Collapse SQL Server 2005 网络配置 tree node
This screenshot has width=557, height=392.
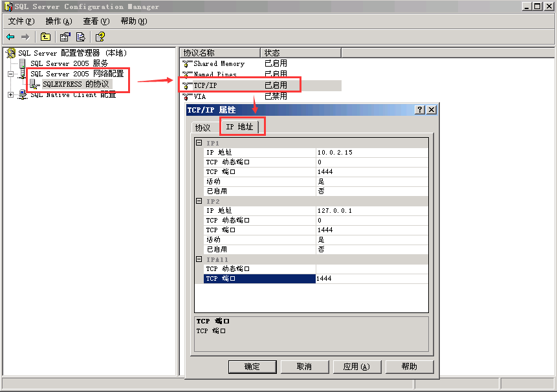[10, 74]
